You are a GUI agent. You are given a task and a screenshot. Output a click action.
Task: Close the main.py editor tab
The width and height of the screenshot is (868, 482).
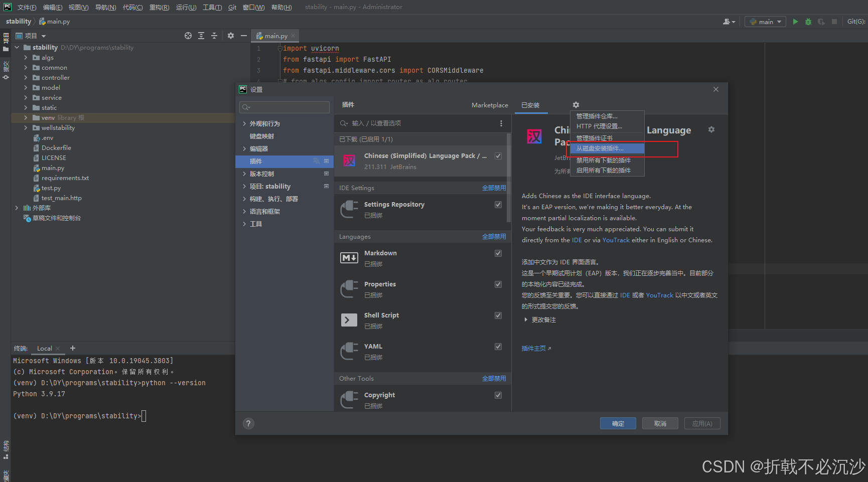pos(293,36)
